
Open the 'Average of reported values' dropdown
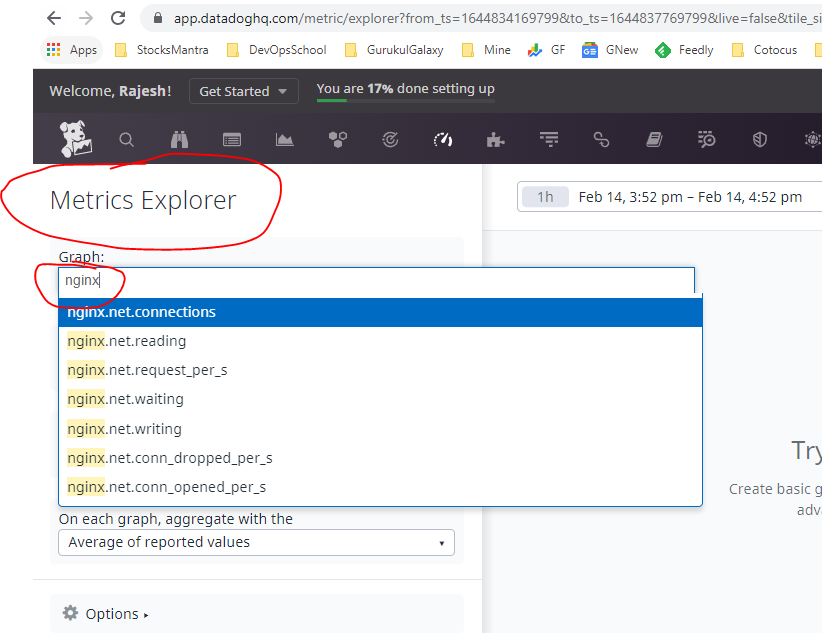pos(256,542)
